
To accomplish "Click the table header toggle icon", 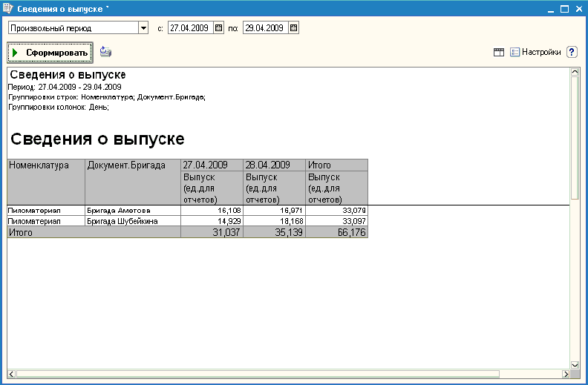I will pos(499,52).
